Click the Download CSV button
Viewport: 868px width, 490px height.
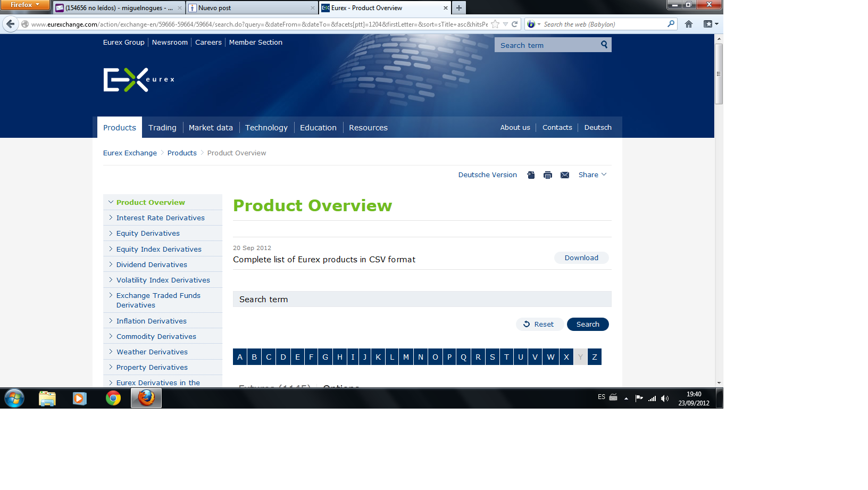[581, 258]
